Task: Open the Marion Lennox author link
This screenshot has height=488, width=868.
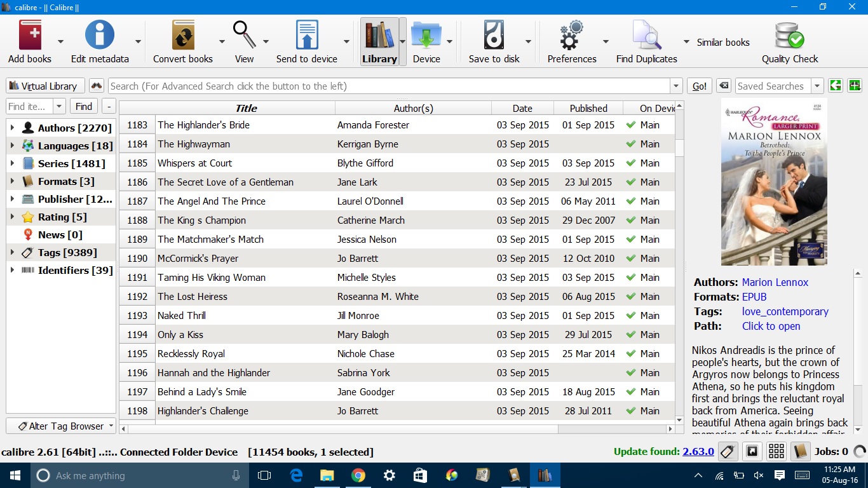Action: click(x=775, y=282)
